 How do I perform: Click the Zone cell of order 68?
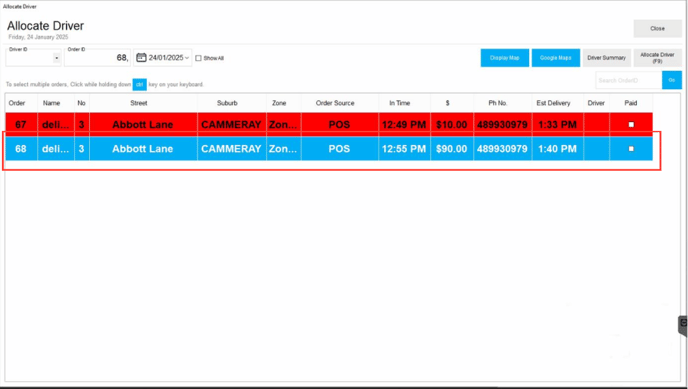point(283,149)
